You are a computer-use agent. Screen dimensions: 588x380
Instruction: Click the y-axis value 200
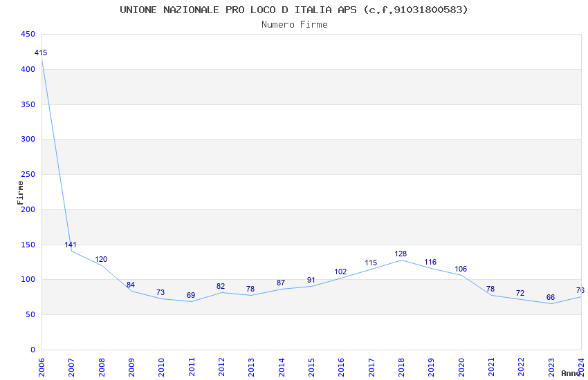point(28,209)
